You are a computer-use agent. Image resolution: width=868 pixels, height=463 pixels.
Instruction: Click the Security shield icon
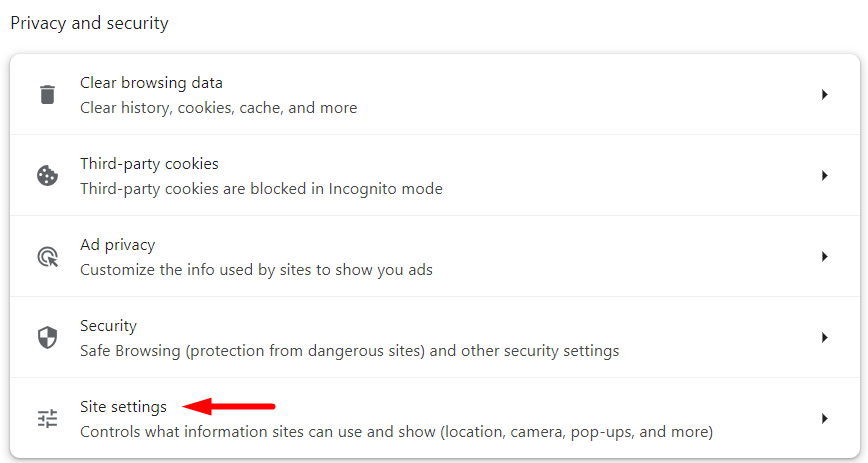(48, 337)
